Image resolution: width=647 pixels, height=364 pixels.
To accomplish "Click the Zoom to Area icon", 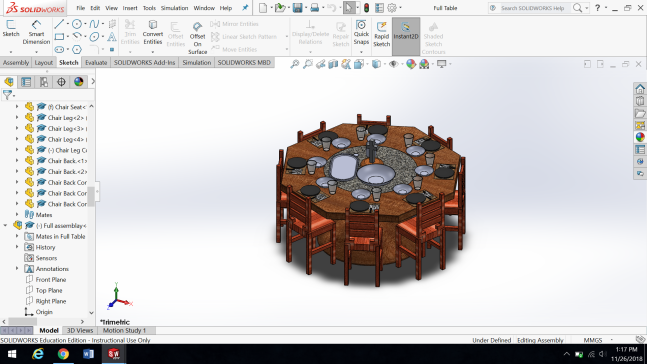I will (x=308, y=64).
